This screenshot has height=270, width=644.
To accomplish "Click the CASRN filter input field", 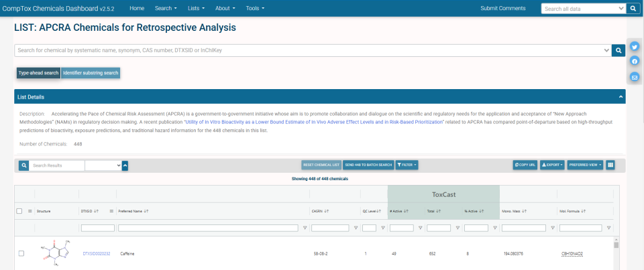I will coord(330,228).
